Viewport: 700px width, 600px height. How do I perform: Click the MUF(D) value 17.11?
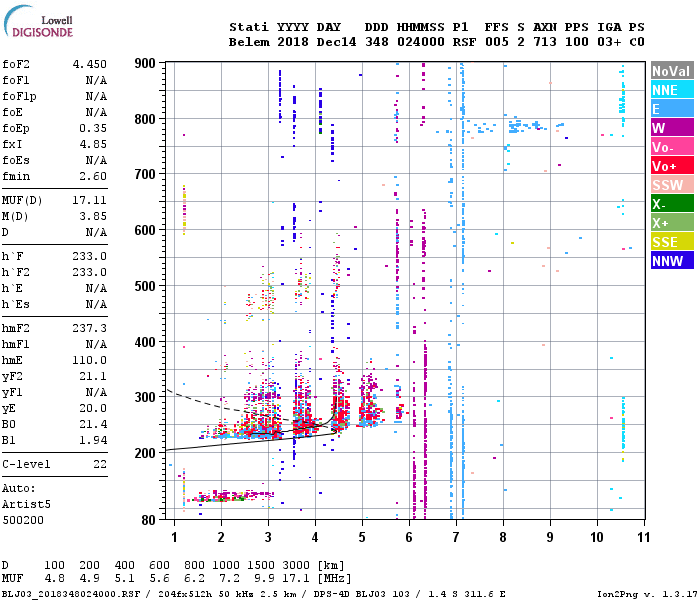[x=90, y=200]
